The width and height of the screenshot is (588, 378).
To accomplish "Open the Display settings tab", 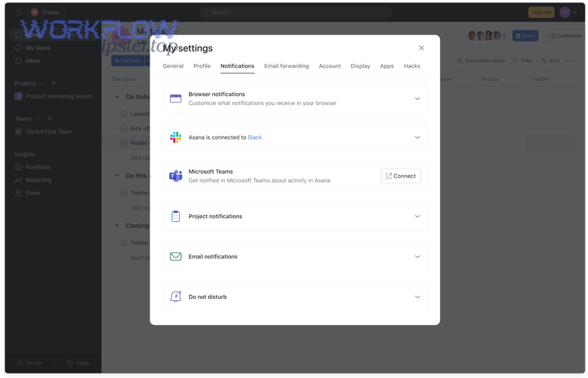I will [360, 66].
